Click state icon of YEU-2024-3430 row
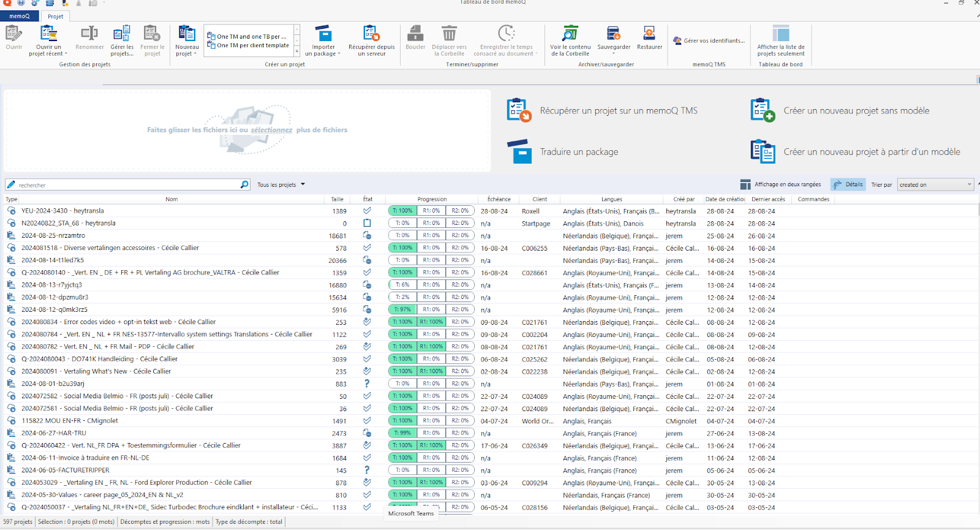 pos(367,211)
